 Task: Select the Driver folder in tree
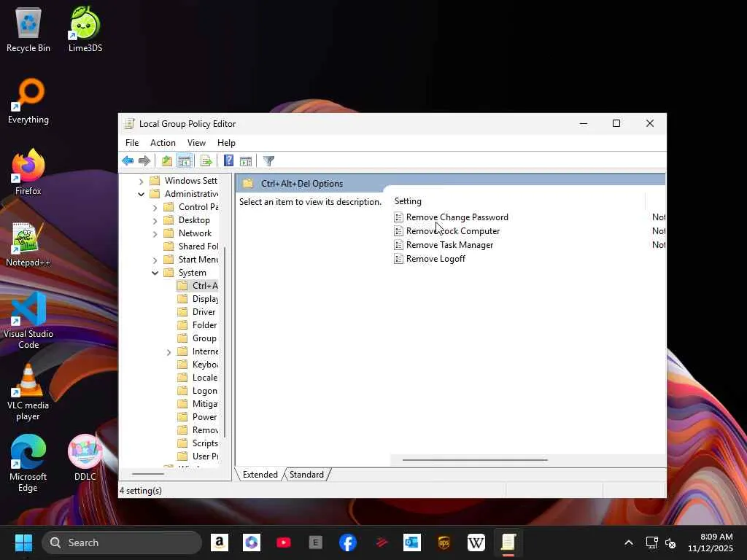[x=196, y=312]
